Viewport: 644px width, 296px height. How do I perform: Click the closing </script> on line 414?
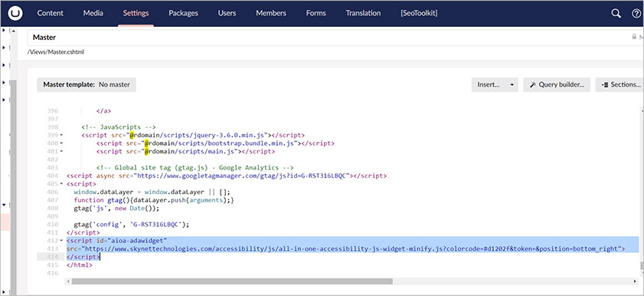point(83,257)
